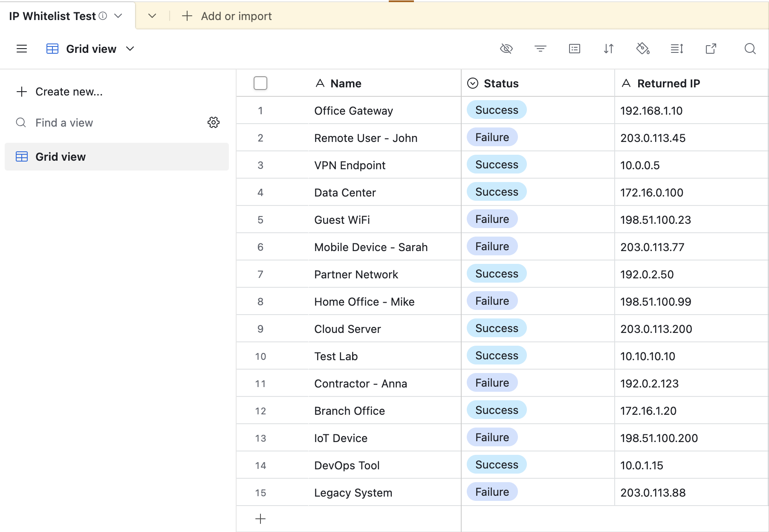
Task: Click IP cell 203.0.113.77
Action: pos(691,247)
